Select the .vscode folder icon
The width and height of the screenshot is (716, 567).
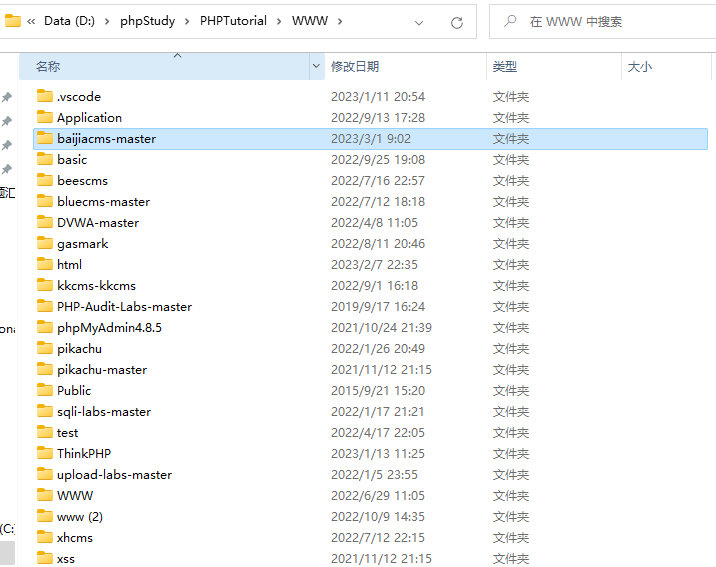pos(45,96)
